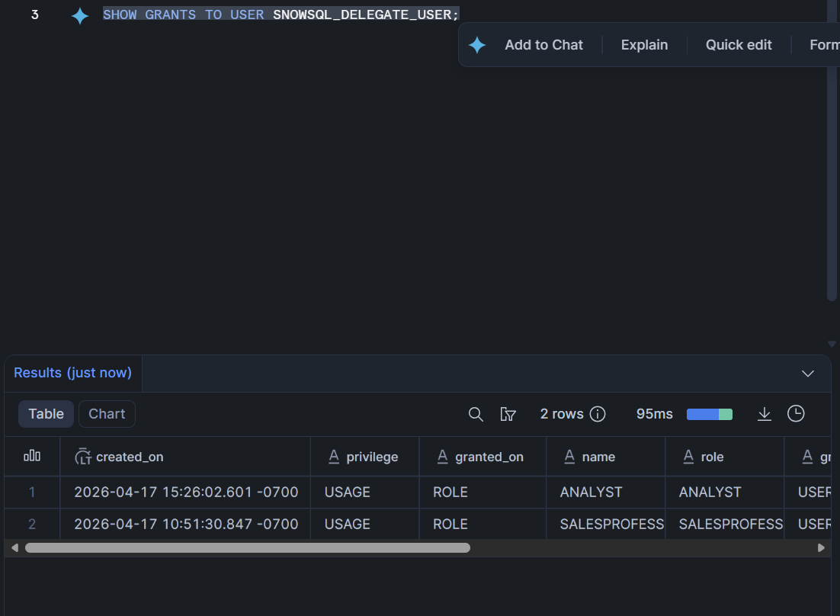Click the horizontal scrollbar thumb in results
Screen dimensions: 840x616
248,548
